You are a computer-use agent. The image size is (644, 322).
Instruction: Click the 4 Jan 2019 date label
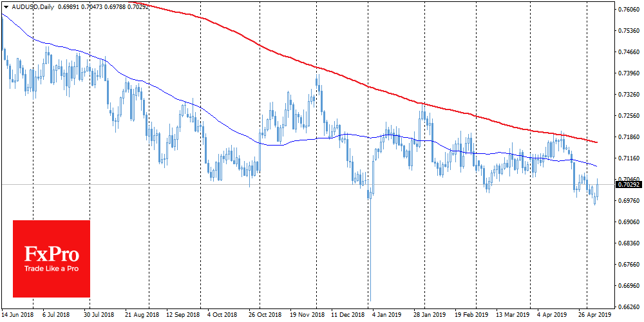387,316
